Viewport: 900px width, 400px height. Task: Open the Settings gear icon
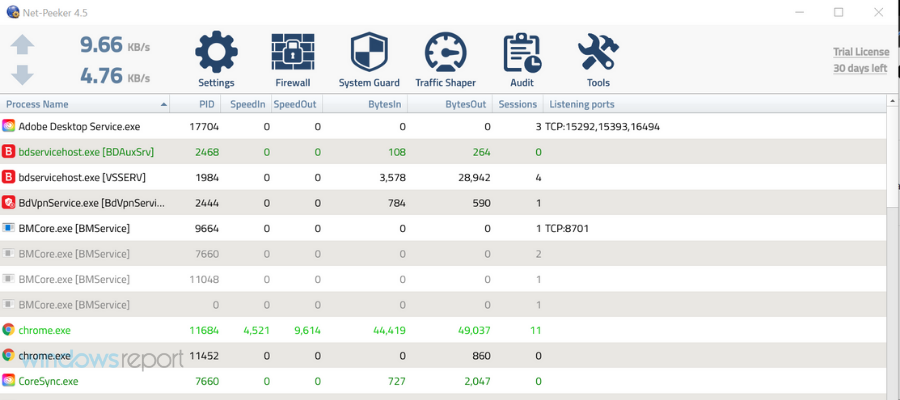tap(216, 53)
